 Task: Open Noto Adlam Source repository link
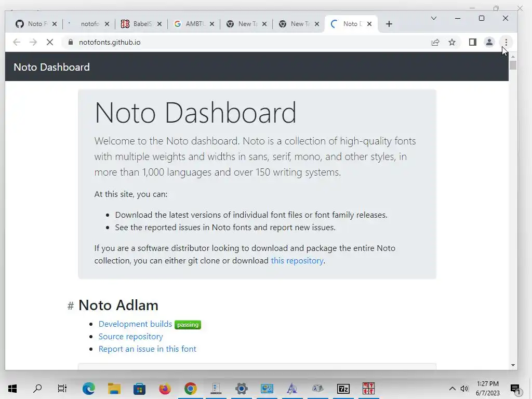(130, 337)
